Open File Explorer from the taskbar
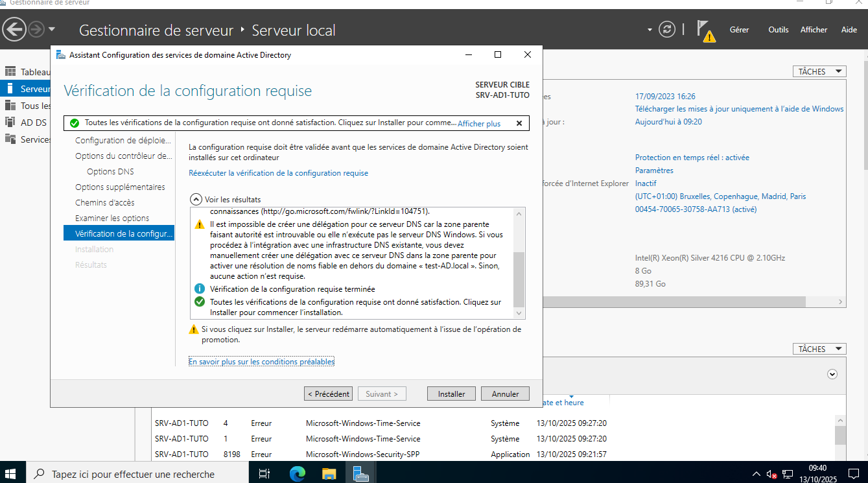 click(x=329, y=474)
